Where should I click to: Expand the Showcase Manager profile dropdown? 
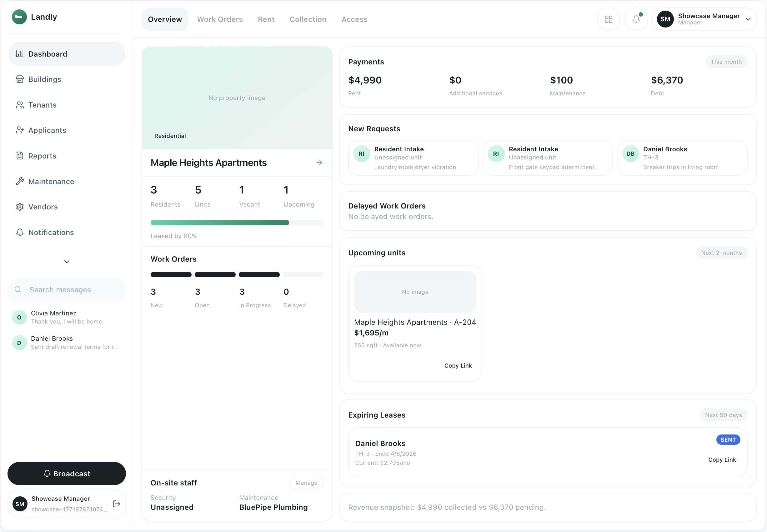[748, 19]
